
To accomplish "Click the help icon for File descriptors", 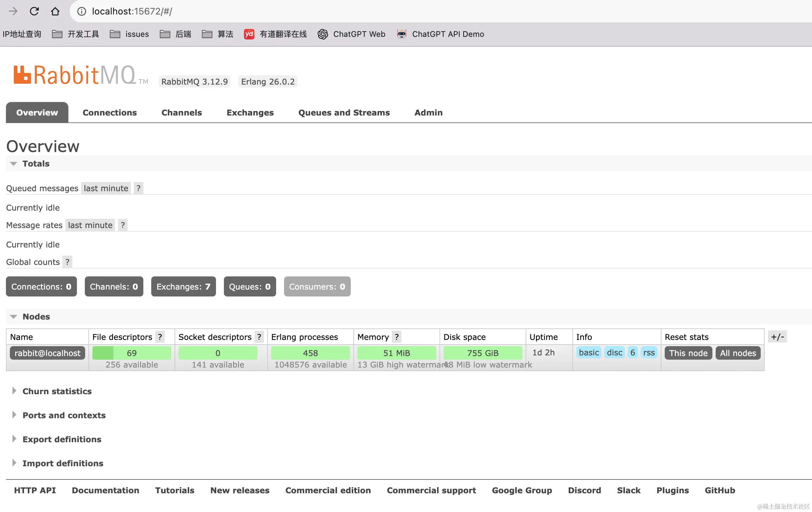I will 160,337.
